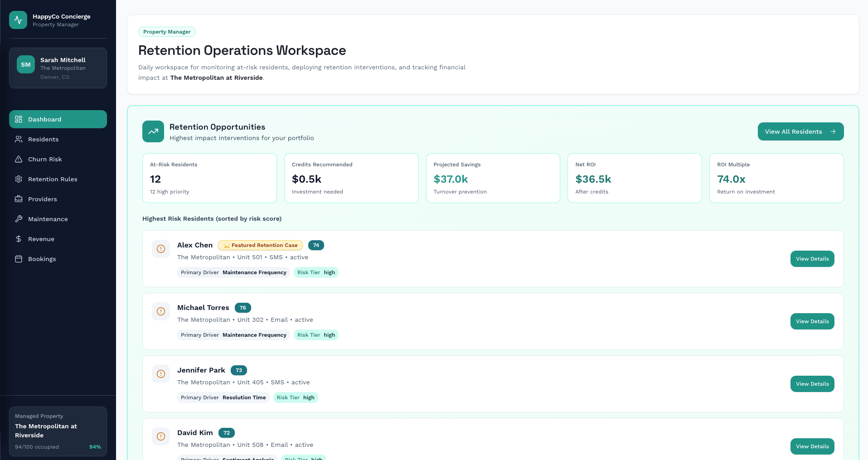
Task: Click Jennifer Park's Resolution Time driver tag
Action: tap(223, 397)
